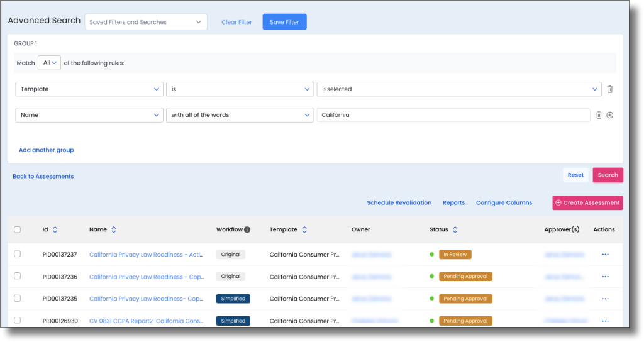644x342 pixels.
Task: Delete the Name rule with trash icon
Action: pos(599,115)
